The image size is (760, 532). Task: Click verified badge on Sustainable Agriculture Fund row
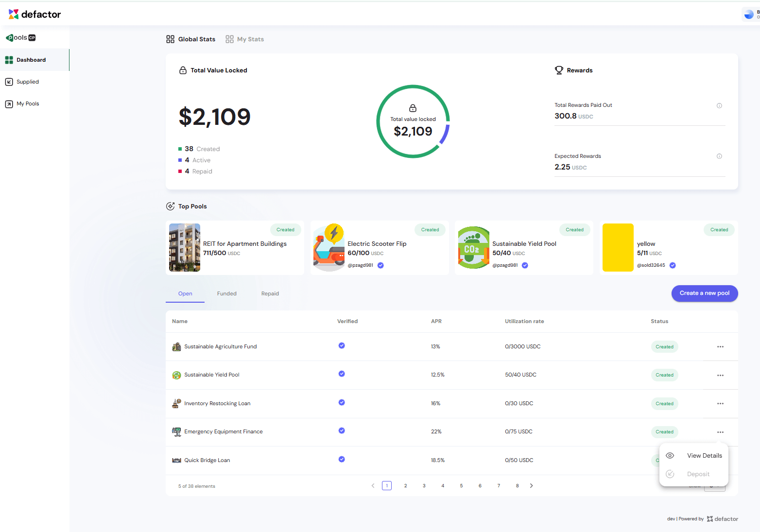(342, 345)
